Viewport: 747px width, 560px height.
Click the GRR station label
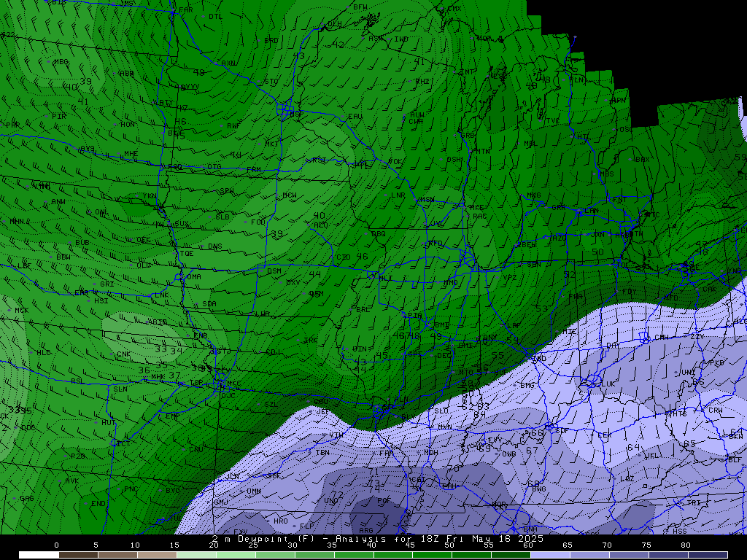point(558,208)
